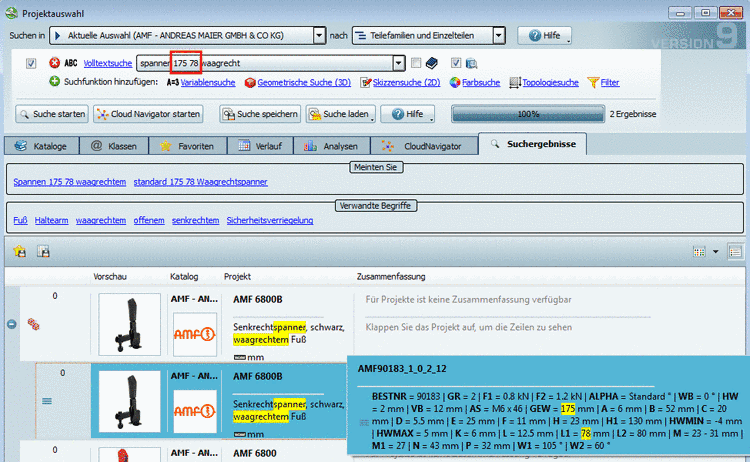
Task: Click the application icon in the title bar
Action: click(12, 13)
